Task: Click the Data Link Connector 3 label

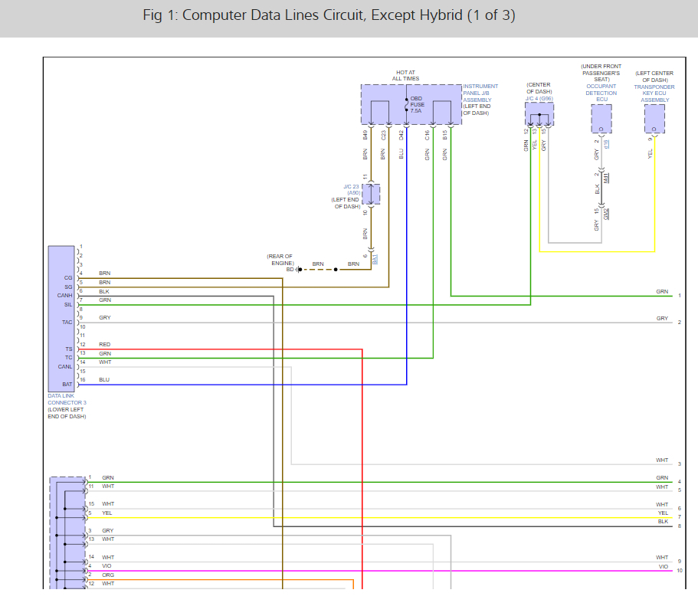Action: 67,398
